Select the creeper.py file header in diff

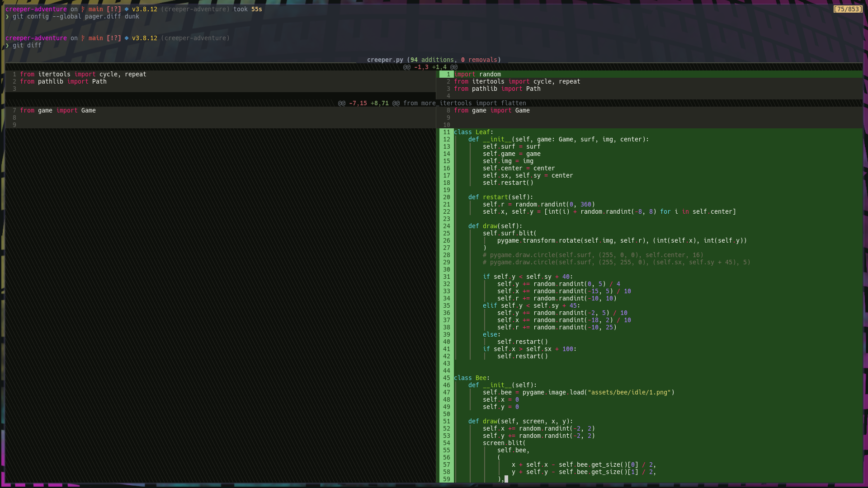(x=434, y=60)
